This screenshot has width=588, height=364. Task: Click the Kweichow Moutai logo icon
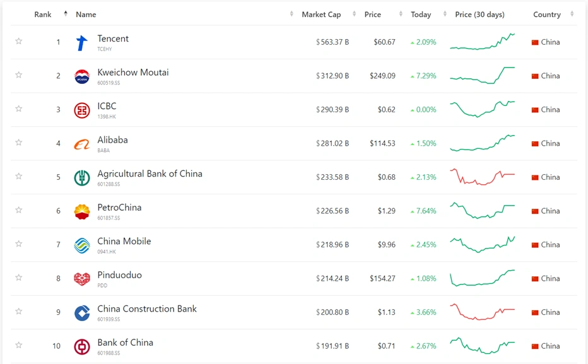(82, 76)
